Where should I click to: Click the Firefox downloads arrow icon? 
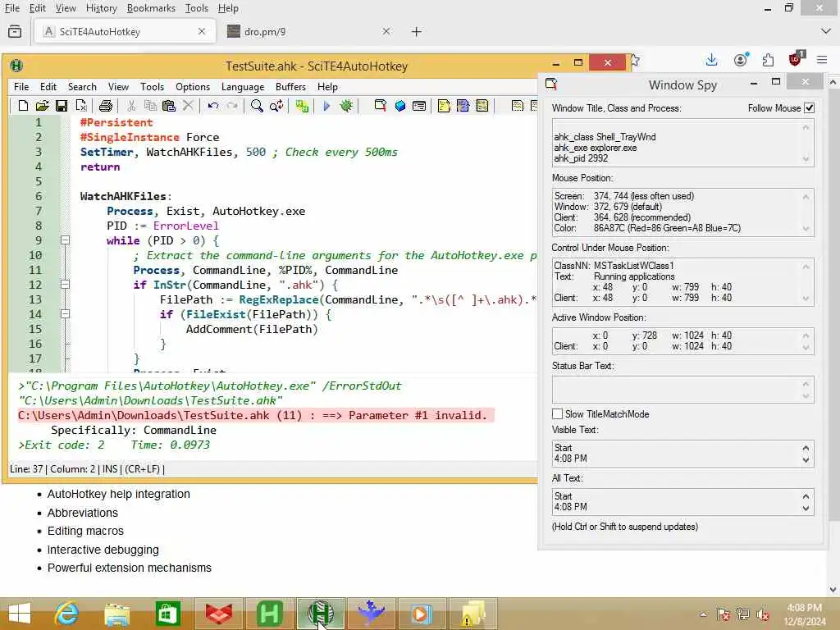click(711, 59)
